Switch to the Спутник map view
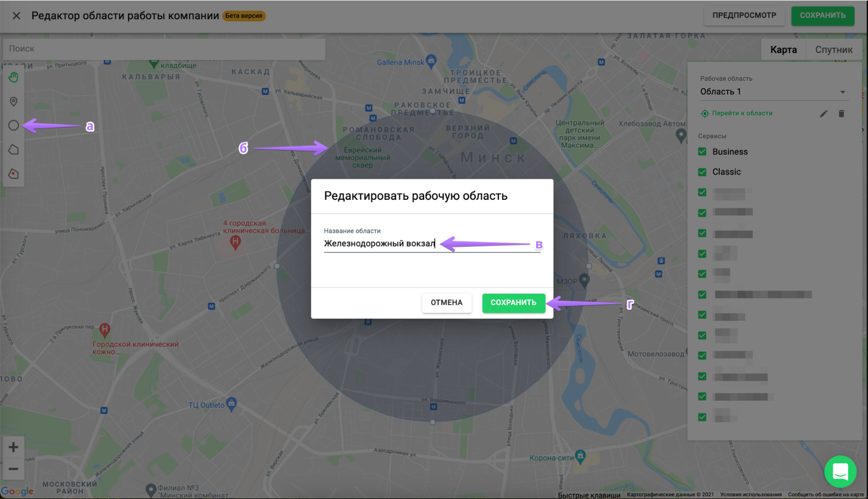The width and height of the screenshot is (868, 499). pos(833,50)
